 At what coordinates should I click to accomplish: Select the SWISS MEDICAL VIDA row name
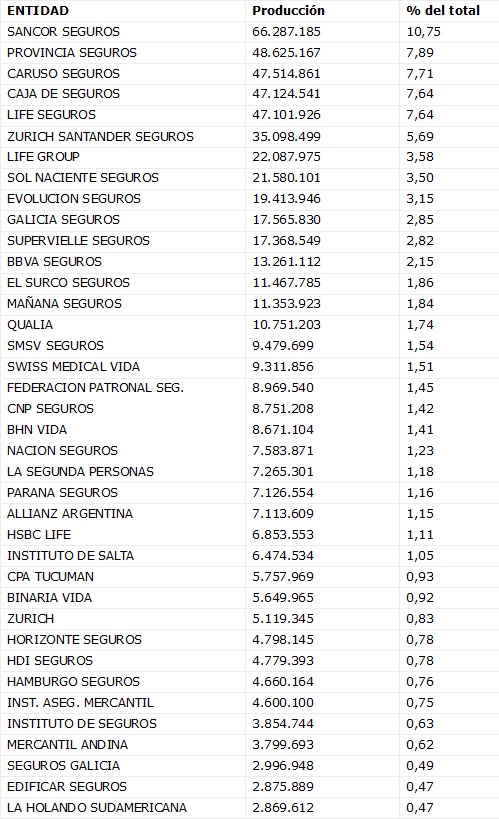[73, 367]
